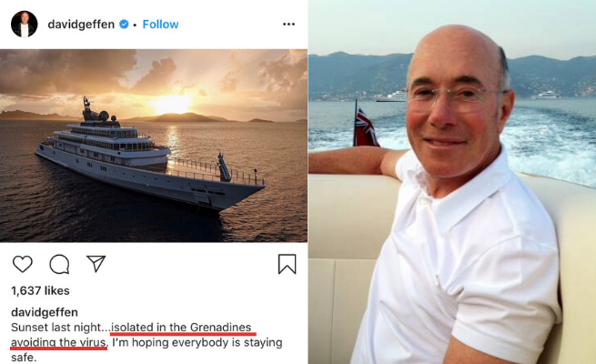Like the post with the heart icon
This screenshot has width=596, height=364.
[23, 264]
